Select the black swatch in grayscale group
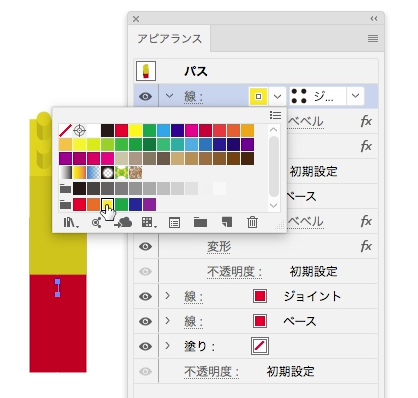This screenshot has width=418, height=398. click(x=79, y=188)
